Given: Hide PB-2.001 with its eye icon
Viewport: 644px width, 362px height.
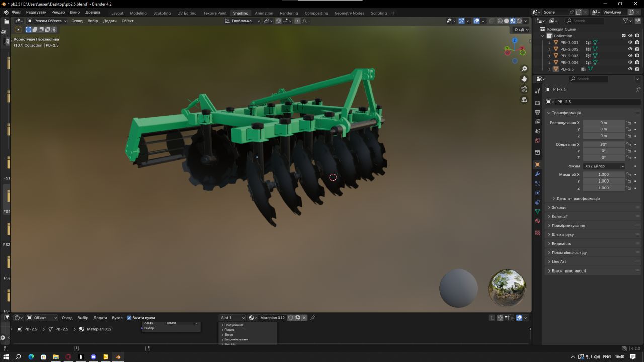Looking at the screenshot, I should pyautogui.click(x=630, y=42).
